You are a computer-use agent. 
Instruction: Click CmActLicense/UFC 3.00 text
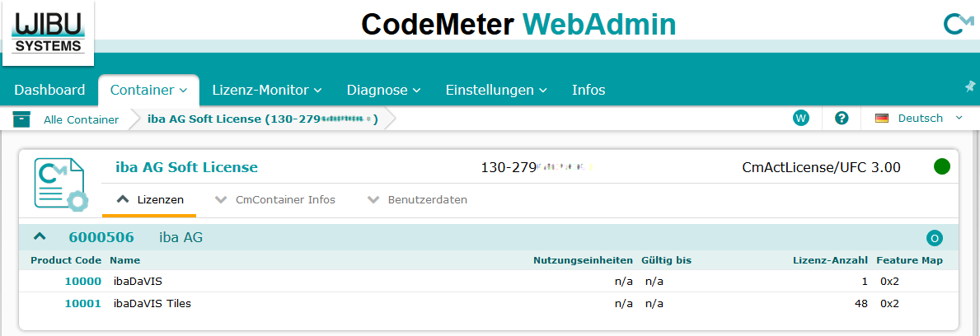pos(821,167)
